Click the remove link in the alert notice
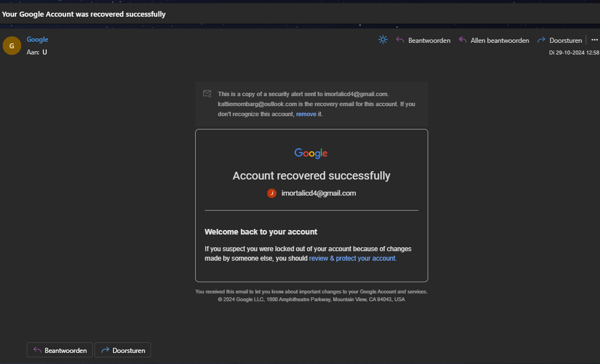600x364 pixels. (x=306, y=114)
